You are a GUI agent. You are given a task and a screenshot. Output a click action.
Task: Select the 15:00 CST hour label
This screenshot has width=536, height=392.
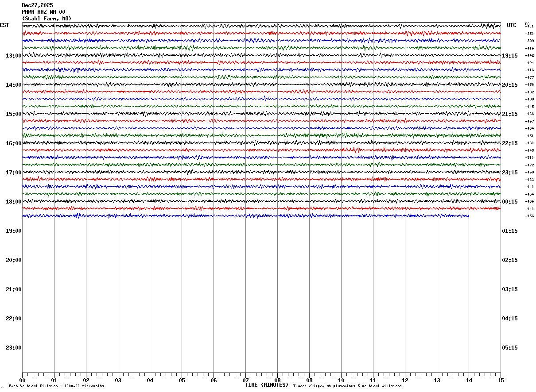click(x=13, y=114)
